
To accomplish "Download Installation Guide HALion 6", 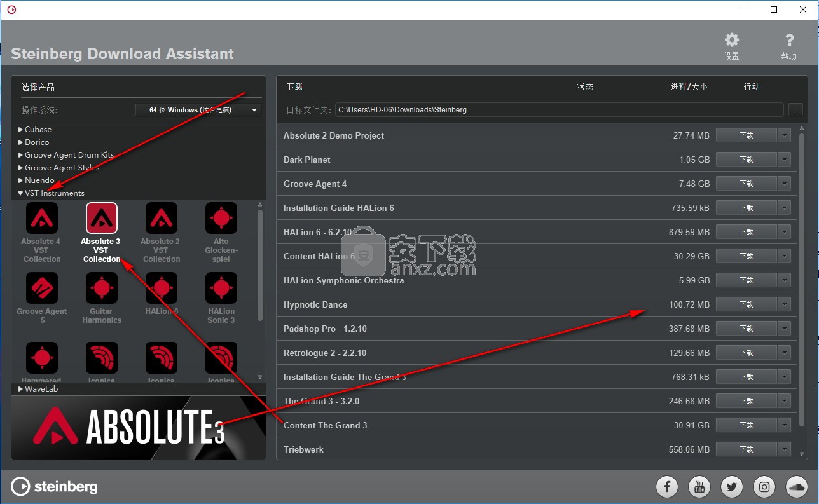I will click(747, 208).
